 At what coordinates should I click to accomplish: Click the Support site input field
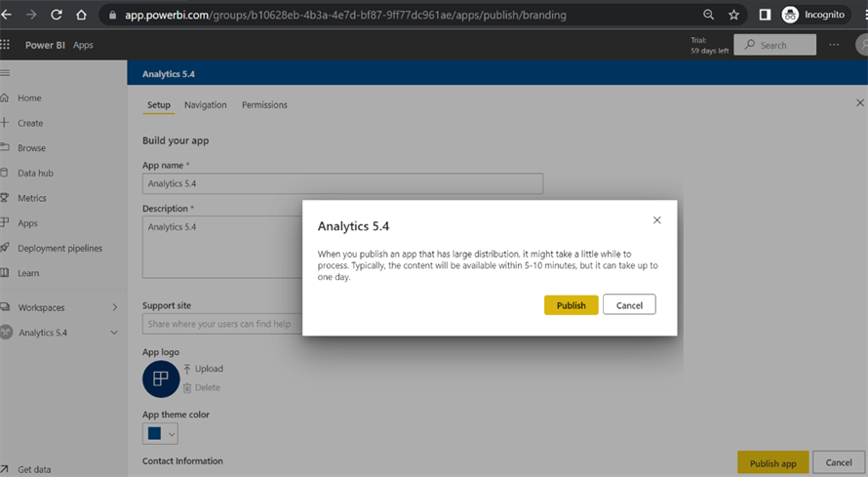[x=222, y=324]
